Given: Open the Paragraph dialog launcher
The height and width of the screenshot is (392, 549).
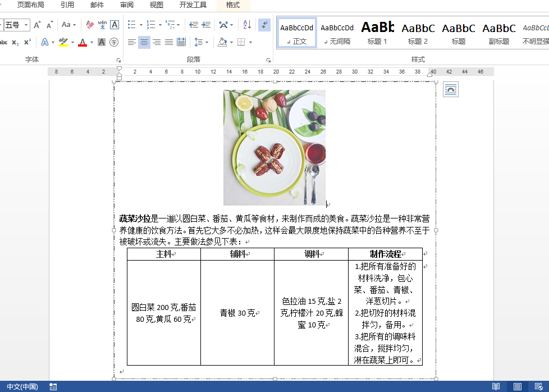Looking at the screenshot, I should [268, 60].
